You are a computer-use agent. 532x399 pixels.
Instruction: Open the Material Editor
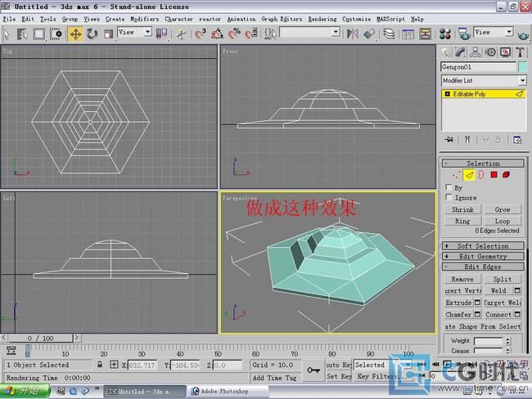(444, 34)
